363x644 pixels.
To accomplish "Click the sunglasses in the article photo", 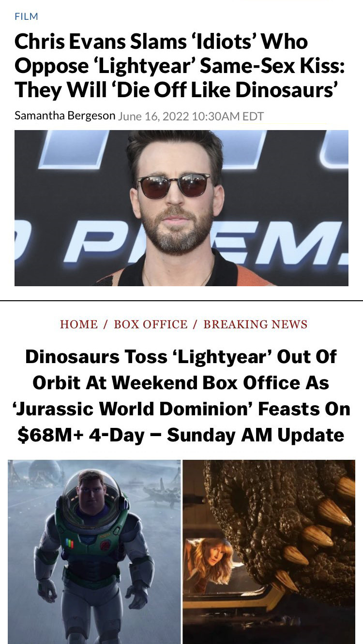I will coord(174,185).
